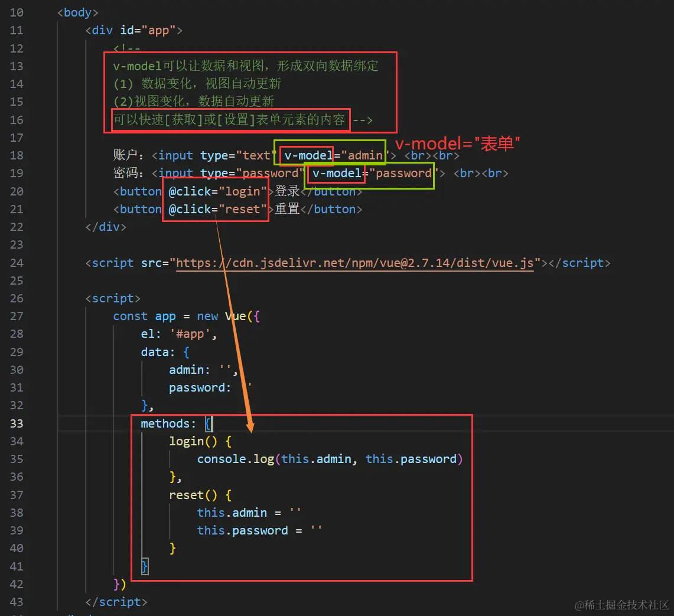Click the 重置 button text
This screenshot has width=674, height=616.
[x=287, y=209]
